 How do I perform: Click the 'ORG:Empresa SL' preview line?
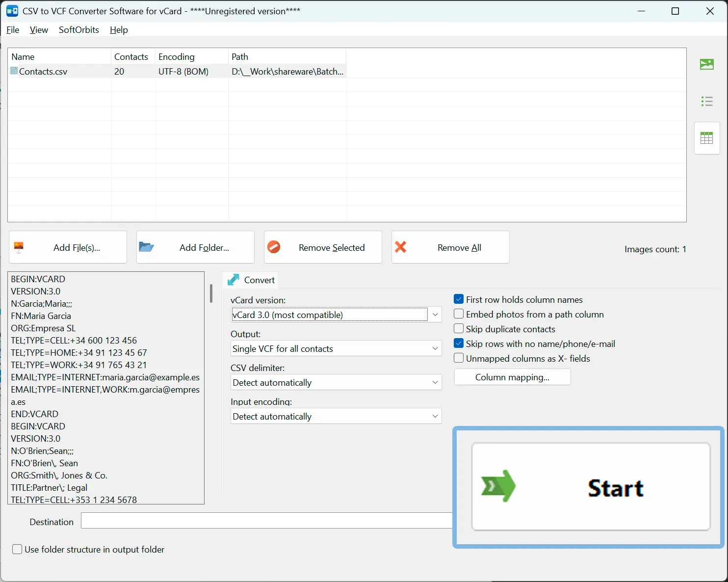coord(43,328)
